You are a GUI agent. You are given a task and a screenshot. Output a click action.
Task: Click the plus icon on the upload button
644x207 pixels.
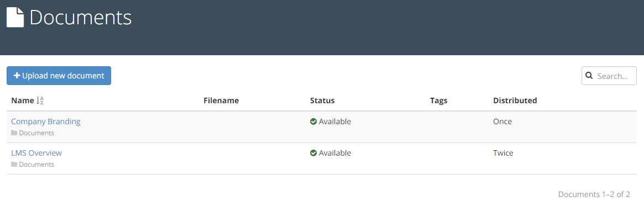pyautogui.click(x=17, y=76)
